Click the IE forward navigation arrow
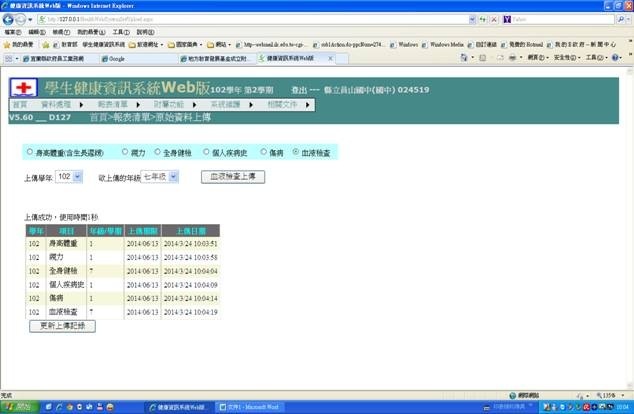 [23, 19]
